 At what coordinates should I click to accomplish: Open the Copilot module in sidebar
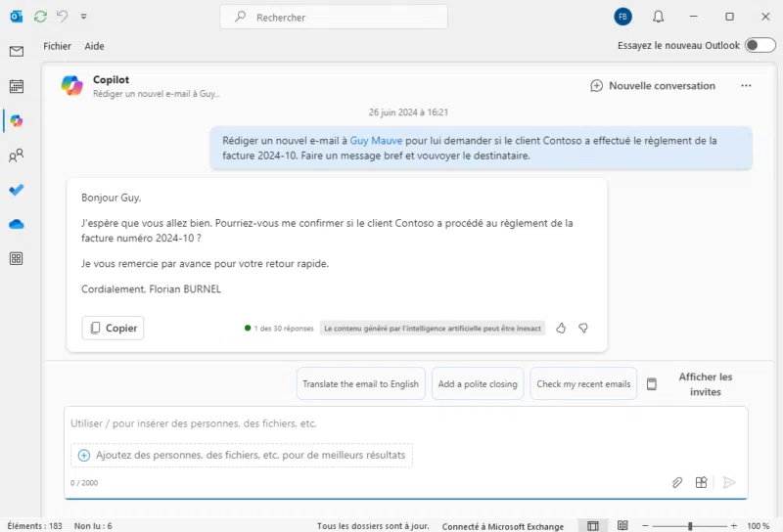tap(16, 120)
